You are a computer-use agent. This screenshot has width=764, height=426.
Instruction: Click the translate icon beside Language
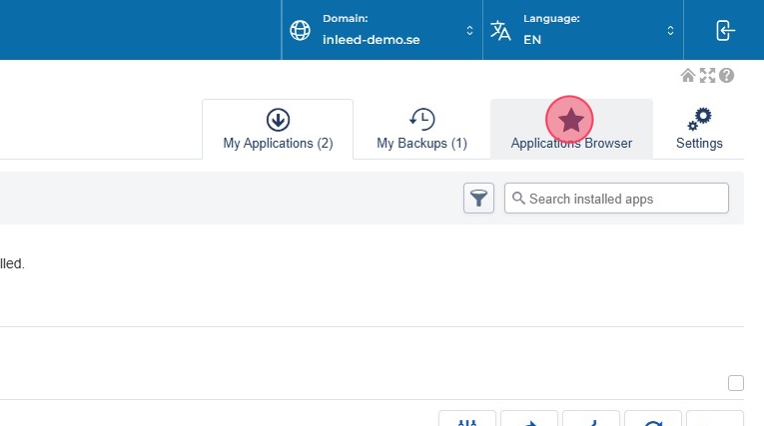501,30
